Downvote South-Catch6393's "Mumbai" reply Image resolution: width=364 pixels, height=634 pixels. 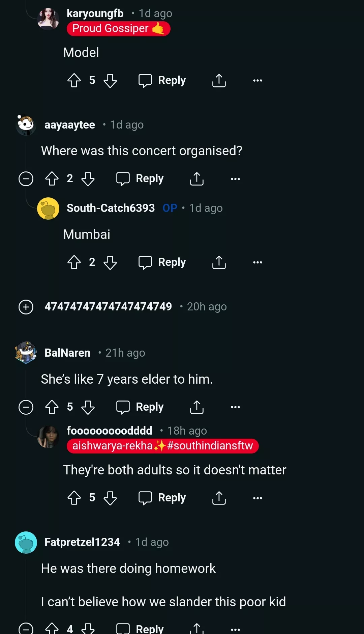(x=110, y=263)
